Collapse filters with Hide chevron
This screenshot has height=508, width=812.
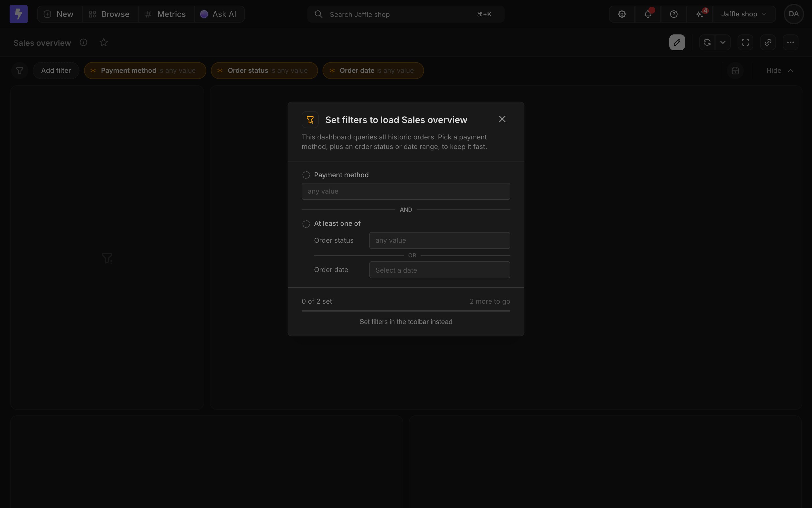point(780,71)
